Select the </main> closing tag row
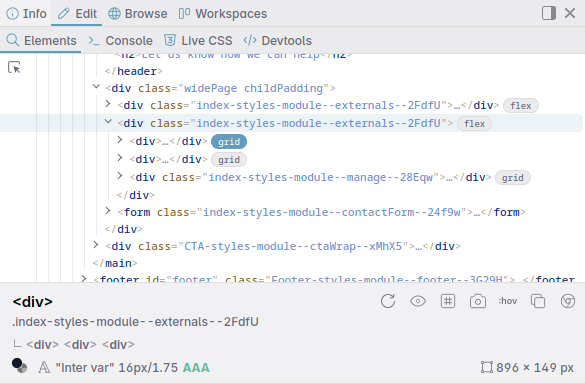 click(115, 263)
